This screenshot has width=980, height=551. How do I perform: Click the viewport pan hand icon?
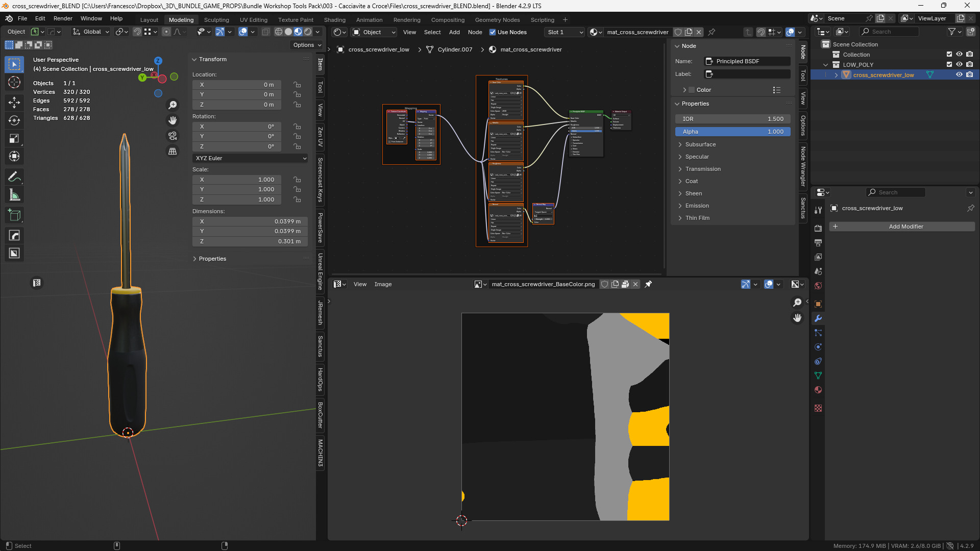(x=173, y=120)
